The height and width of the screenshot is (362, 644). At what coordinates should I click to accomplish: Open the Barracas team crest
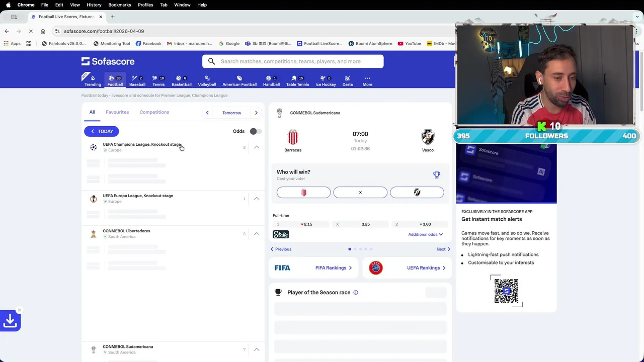[x=293, y=137]
